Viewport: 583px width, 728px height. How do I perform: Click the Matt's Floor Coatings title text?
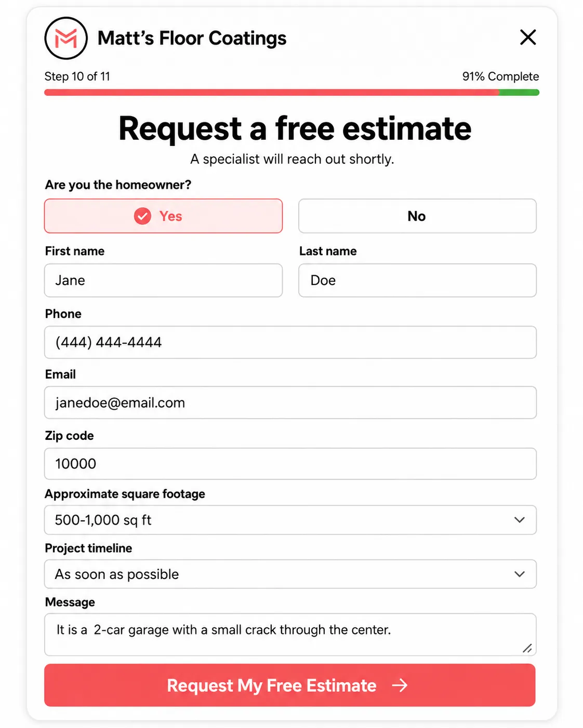[192, 38]
